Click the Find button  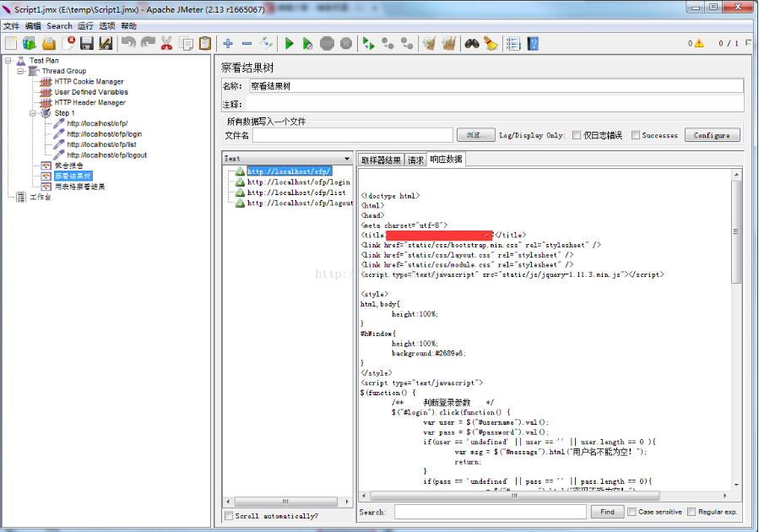point(607,512)
